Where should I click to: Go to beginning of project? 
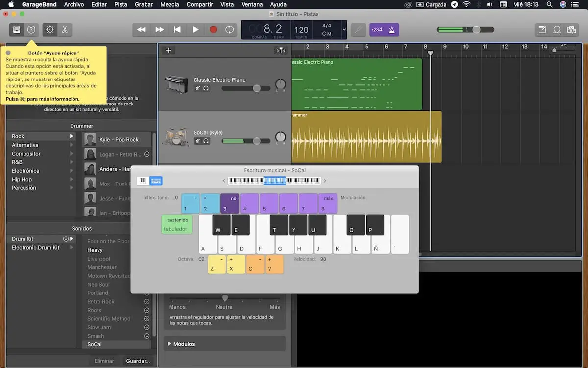coord(177,30)
